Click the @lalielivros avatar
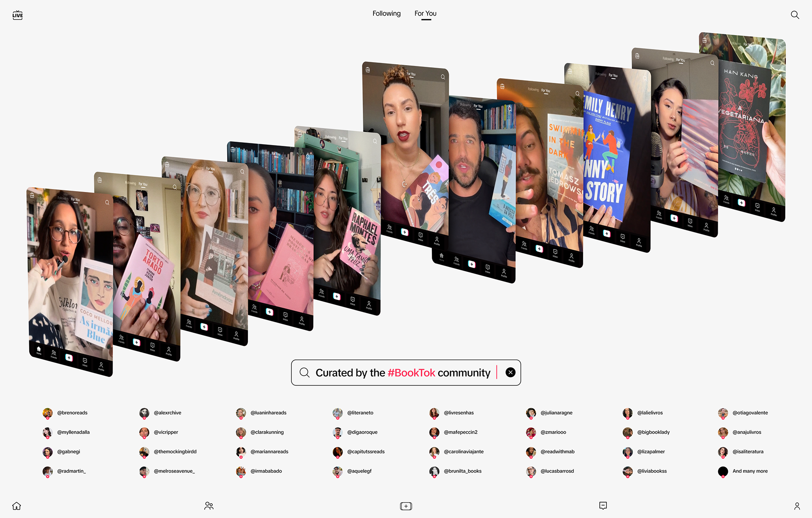 628,413
